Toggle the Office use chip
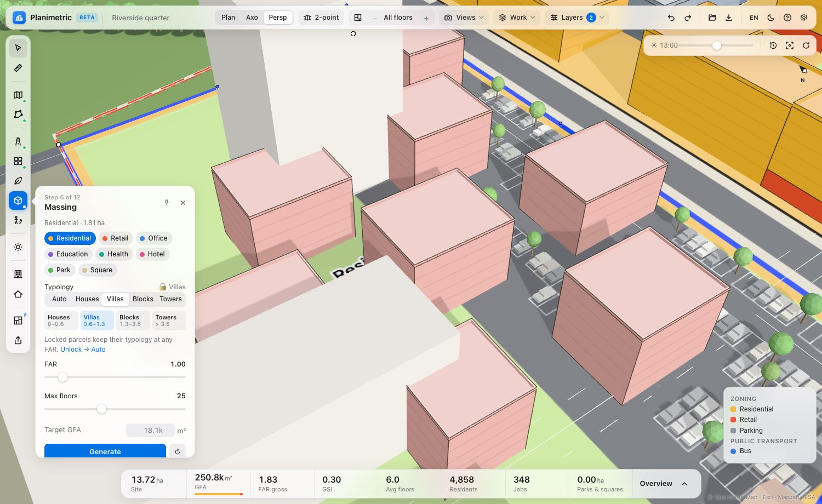Viewport: 822px width, 504px height. pyautogui.click(x=154, y=238)
